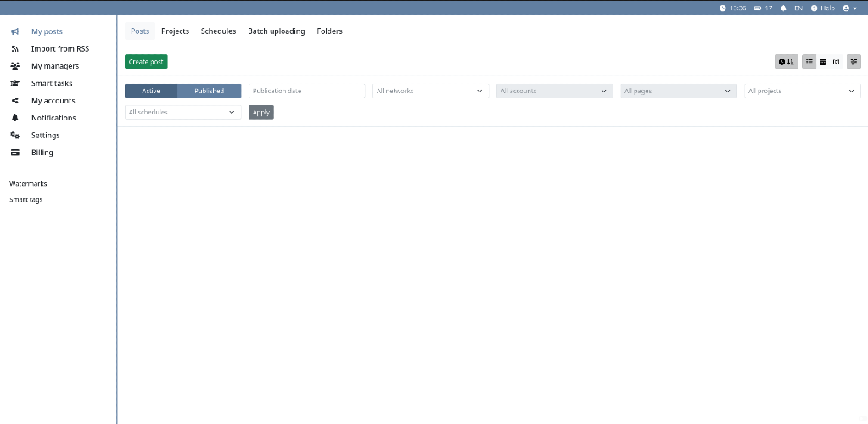
Task: Switch to the Schedules tab
Action: (x=219, y=31)
